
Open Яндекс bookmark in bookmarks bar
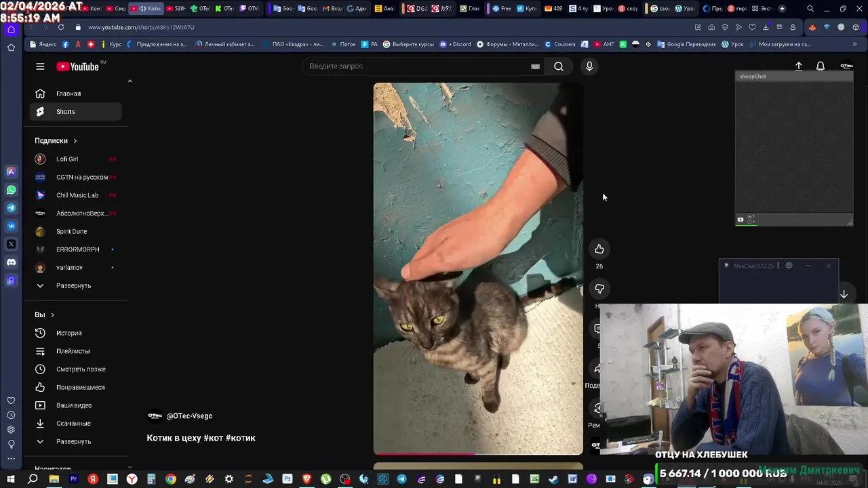[x=43, y=44]
